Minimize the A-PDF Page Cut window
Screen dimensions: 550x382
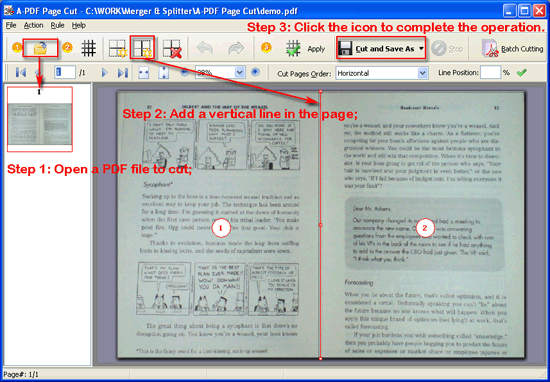[509, 11]
